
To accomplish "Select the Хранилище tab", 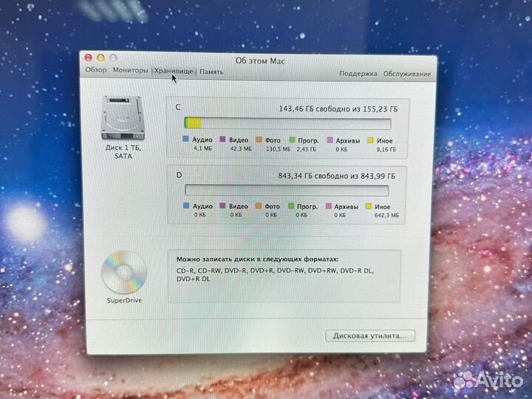I will point(174,71).
